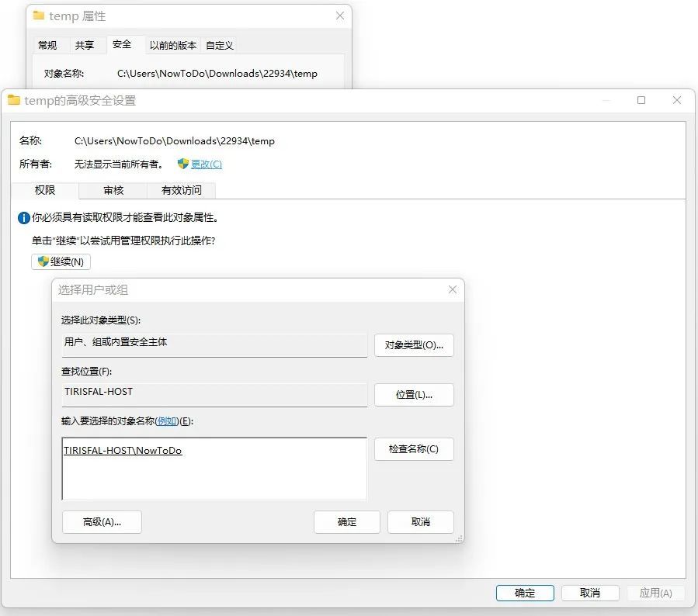Click the text 无法显示当前所有者。
Image resolution: width=698 pixels, height=616 pixels.
[x=119, y=164]
